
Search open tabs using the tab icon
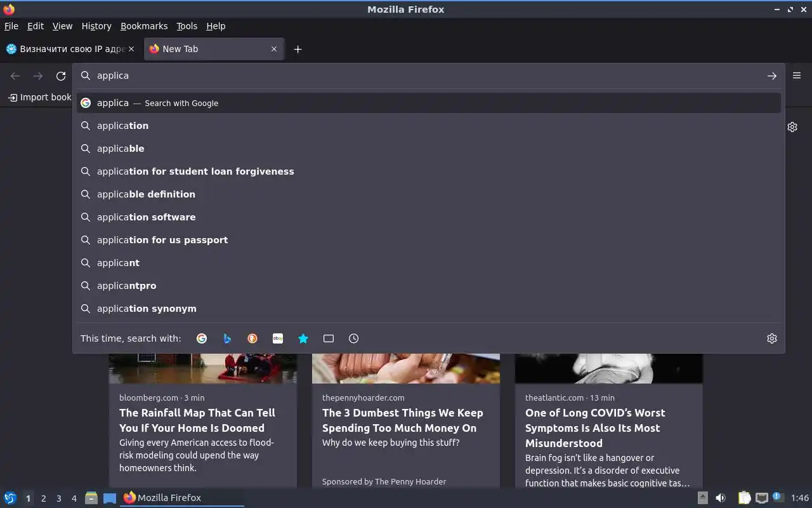(329, 338)
